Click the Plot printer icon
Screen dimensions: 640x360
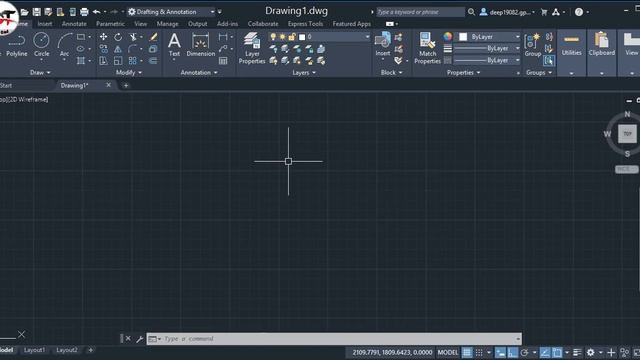pyautogui.click(x=84, y=12)
